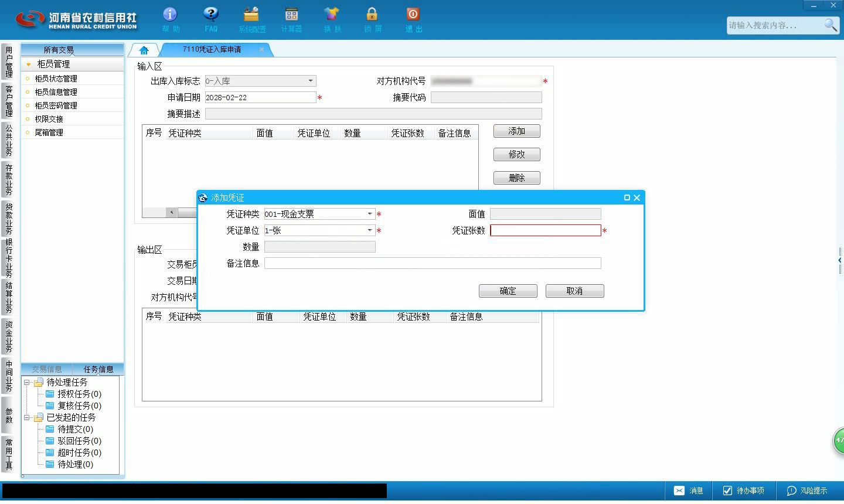Switch to the 交易信息 tab

tap(47, 369)
